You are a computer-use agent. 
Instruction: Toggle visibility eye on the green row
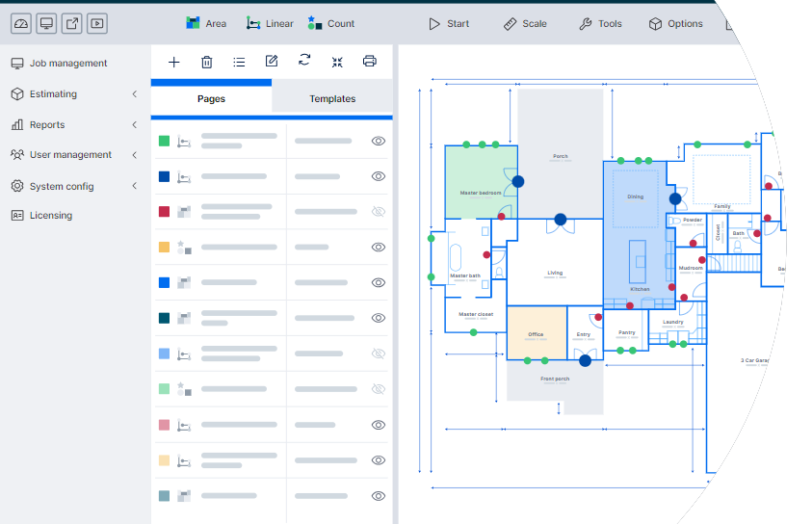(x=379, y=141)
